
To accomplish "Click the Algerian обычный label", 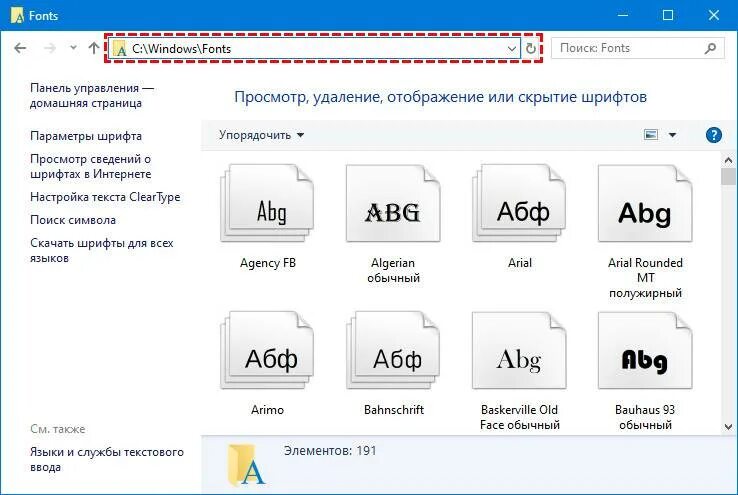I will tap(393, 271).
